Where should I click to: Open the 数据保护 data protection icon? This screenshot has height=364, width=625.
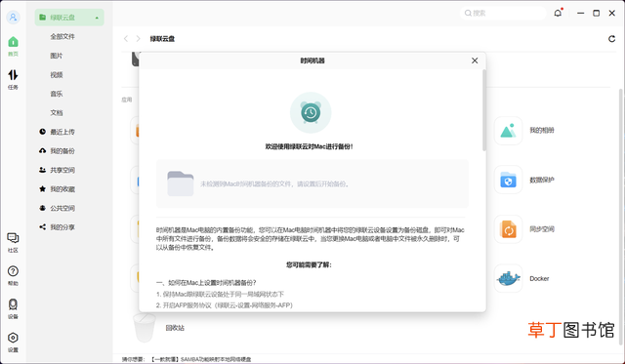pyautogui.click(x=508, y=180)
